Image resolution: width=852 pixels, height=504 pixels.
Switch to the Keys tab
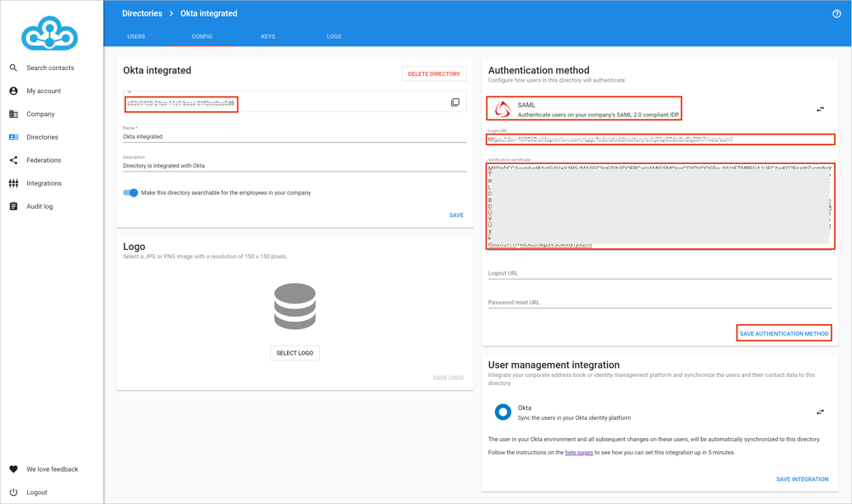point(268,36)
